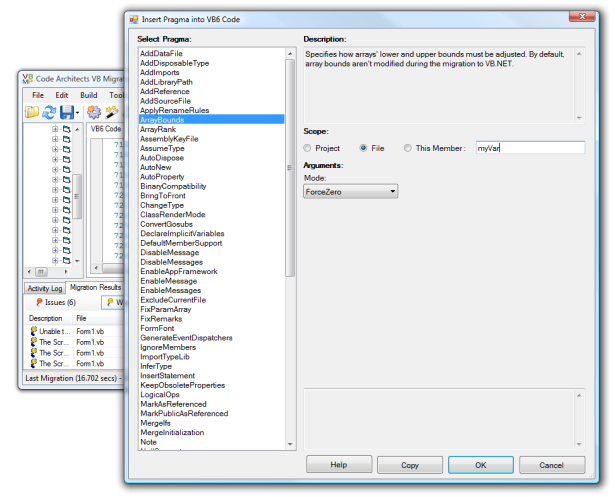Select BinaryCompatibility pragma
Viewport: 615px width, 497px height.
point(211,186)
